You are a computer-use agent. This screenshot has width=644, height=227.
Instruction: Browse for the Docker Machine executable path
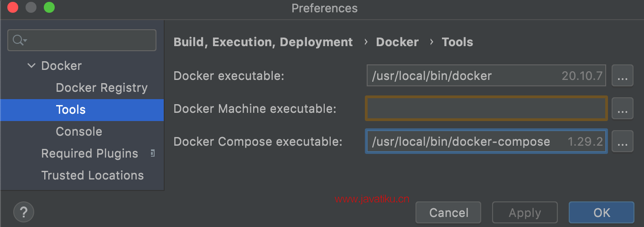tap(622, 109)
